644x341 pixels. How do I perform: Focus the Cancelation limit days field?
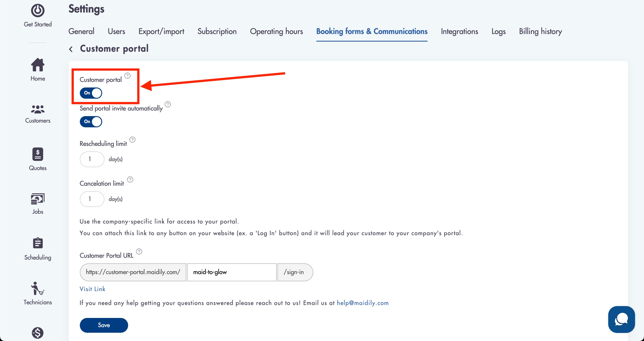click(x=92, y=199)
